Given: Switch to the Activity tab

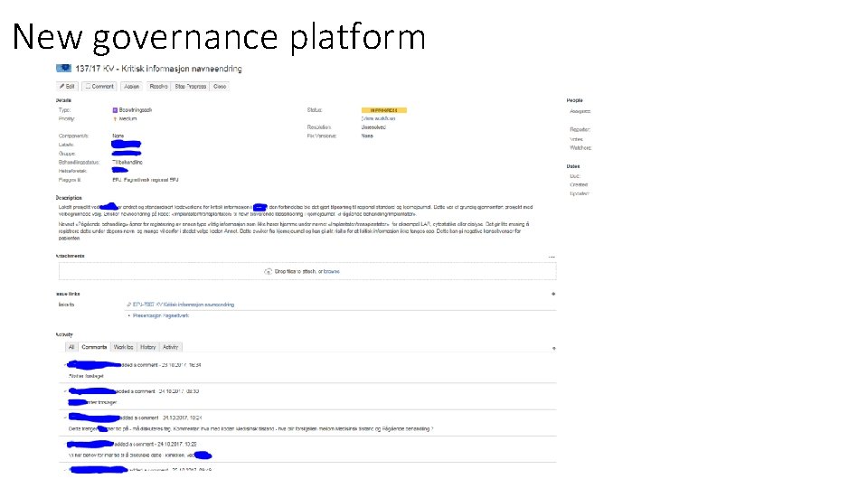Looking at the screenshot, I should pyautogui.click(x=171, y=347).
